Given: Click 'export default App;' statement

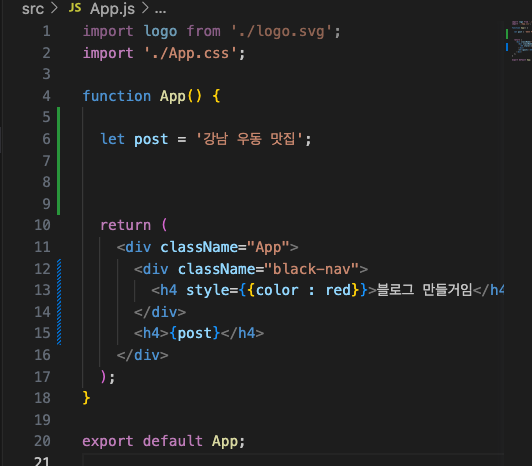Looking at the screenshot, I should tap(164, 441).
